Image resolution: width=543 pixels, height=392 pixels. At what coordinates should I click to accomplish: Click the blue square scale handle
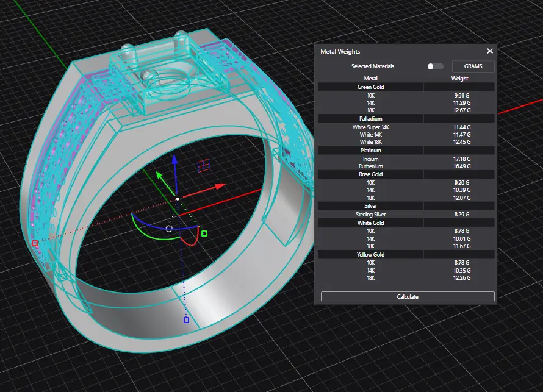coord(186,319)
